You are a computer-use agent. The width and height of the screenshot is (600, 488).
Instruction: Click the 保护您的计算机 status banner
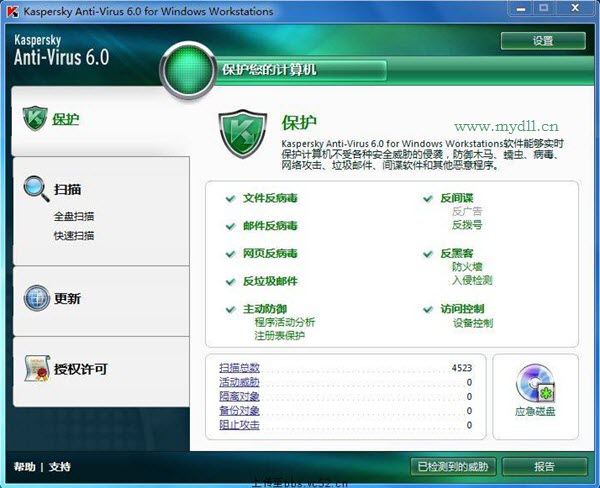click(301, 70)
